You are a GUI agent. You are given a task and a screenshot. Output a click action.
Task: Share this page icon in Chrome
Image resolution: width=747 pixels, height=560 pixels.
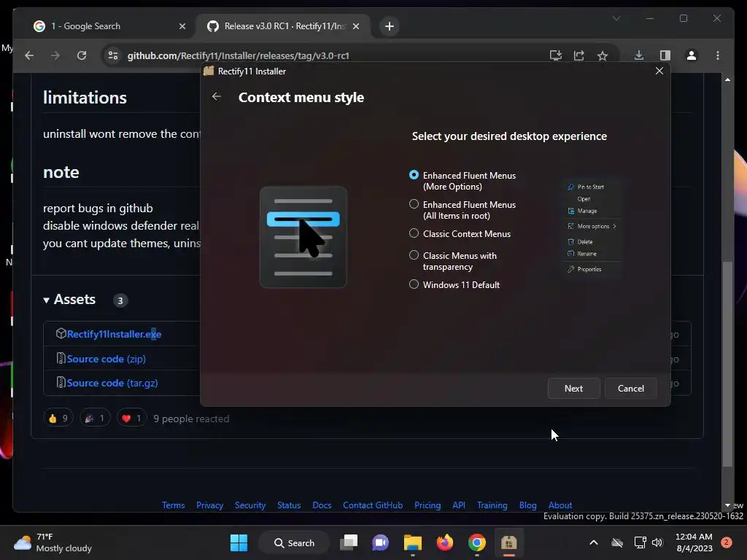click(x=578, y=55)
